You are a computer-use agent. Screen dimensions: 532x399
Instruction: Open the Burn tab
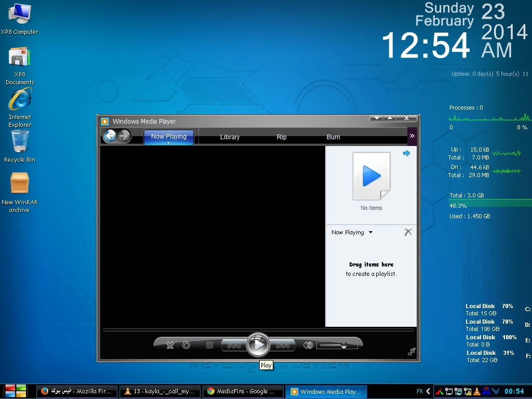[333, 137]
